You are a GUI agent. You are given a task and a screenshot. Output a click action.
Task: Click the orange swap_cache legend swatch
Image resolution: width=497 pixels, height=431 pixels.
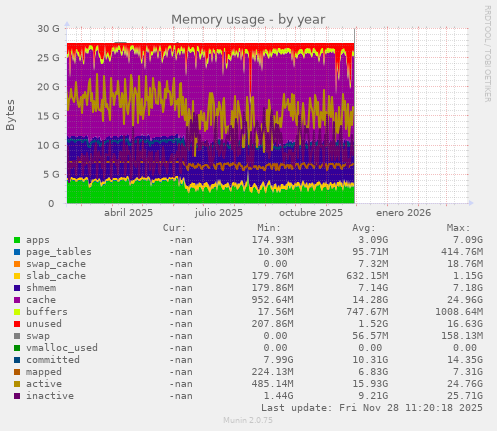(x=17, y=264)
